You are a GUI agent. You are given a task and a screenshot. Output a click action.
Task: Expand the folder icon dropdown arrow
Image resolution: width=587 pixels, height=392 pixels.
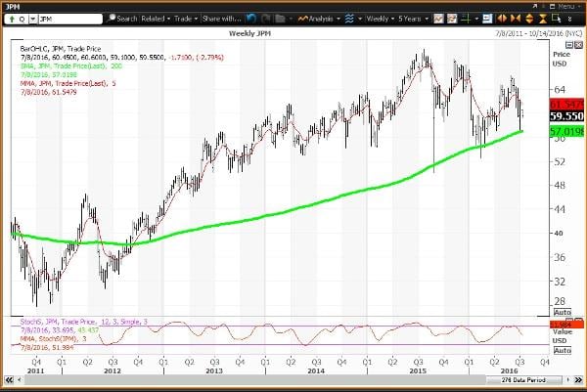click(x=290, y=19)
